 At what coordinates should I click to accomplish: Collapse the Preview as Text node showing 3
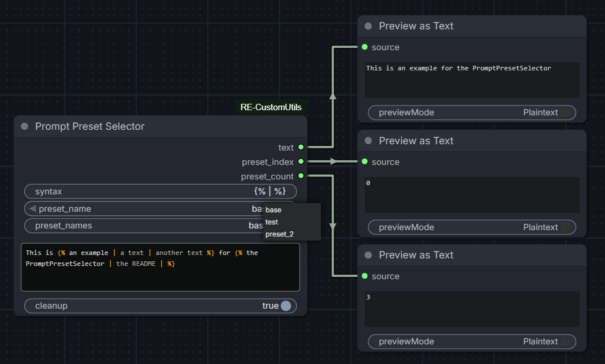368,255
